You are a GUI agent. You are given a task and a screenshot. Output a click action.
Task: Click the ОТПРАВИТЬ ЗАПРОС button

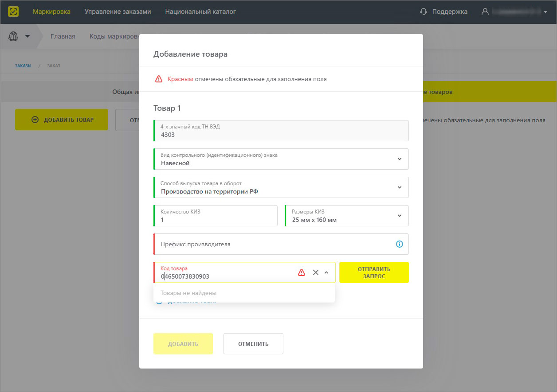pos(374,272)
